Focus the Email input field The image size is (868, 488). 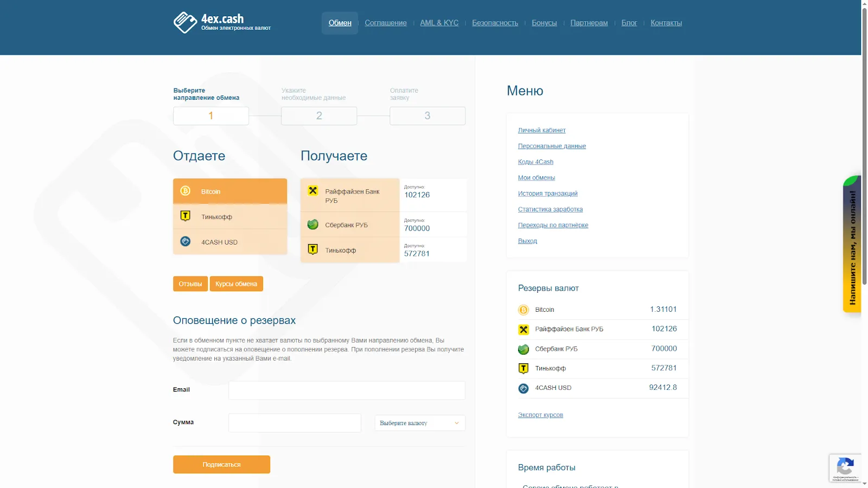click(347, 390)
